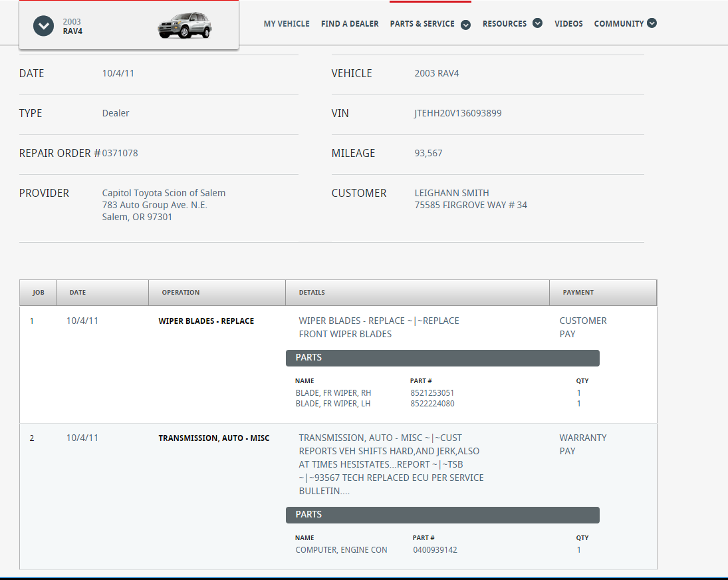Open the Parts & Service menu label
The image size is (728, 580).
pos(422,24)
